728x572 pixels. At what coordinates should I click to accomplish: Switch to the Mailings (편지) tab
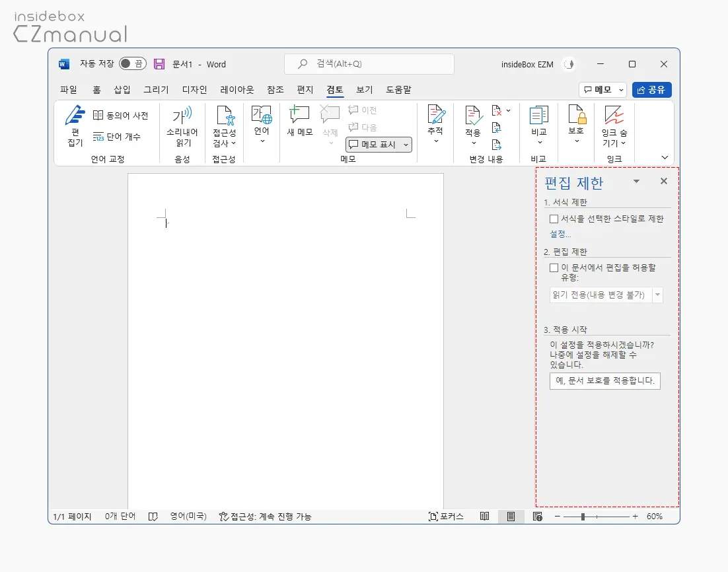[x=305, y=90]
